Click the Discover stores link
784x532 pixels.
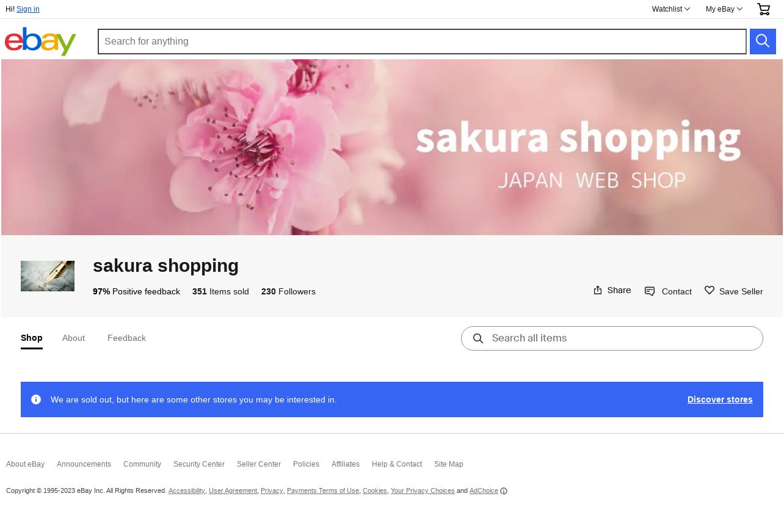(720, 399)
